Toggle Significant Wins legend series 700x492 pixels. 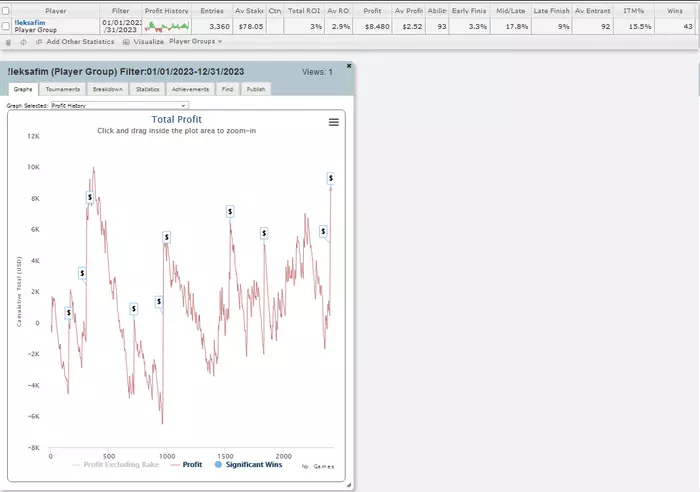tap(248, 465)
